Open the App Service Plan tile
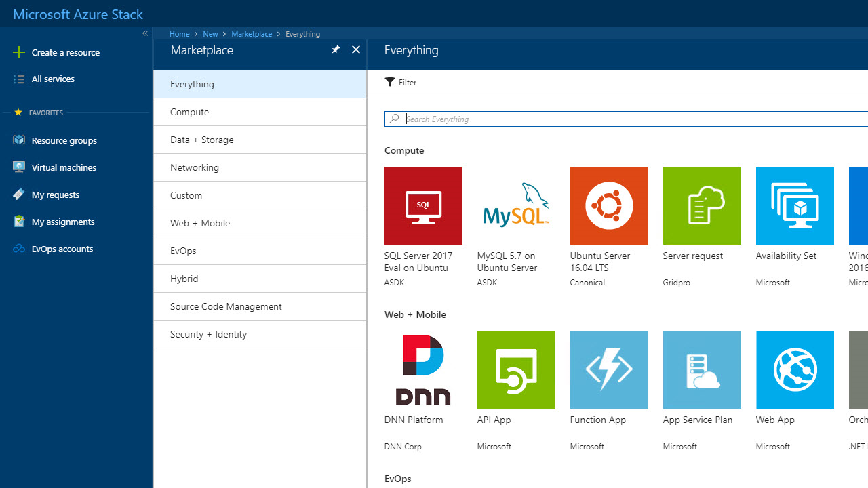The width and height of the screenshot is (868, 488). pos(702,369)
